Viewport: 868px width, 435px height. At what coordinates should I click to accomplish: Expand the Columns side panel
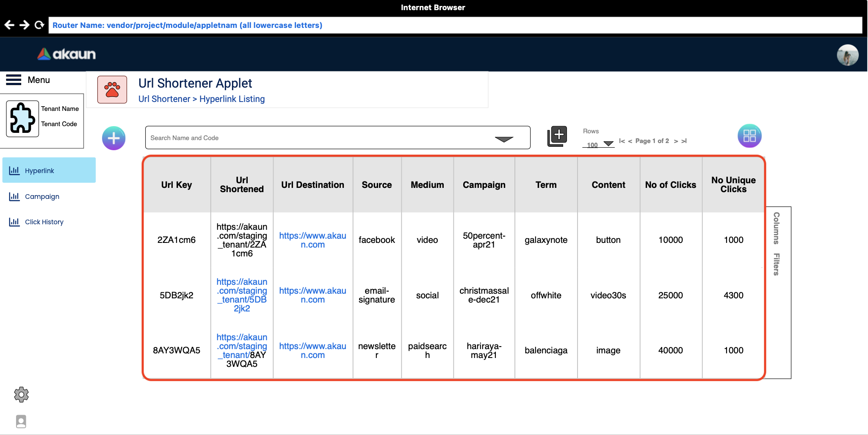pos(776,228)
